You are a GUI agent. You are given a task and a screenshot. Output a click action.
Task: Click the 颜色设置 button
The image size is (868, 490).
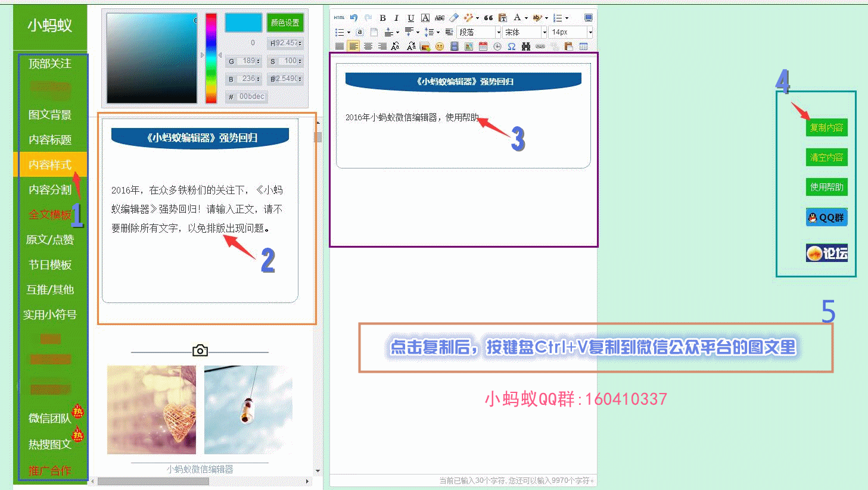[x=285, y=23]
